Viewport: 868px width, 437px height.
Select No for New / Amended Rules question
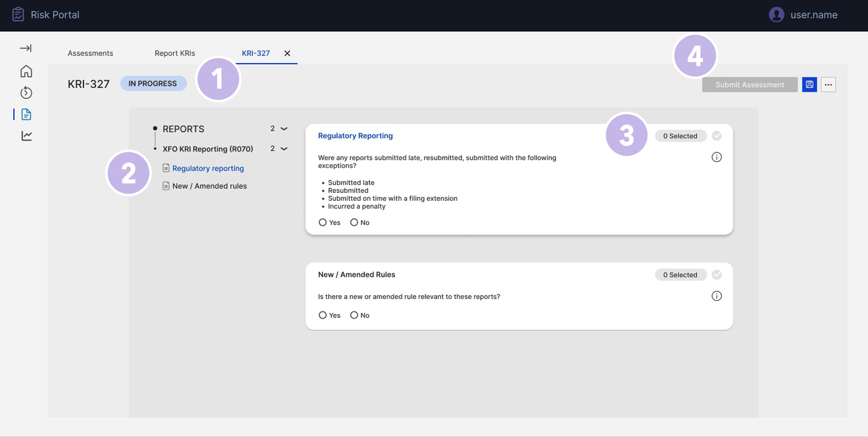(x=354, y=315)
